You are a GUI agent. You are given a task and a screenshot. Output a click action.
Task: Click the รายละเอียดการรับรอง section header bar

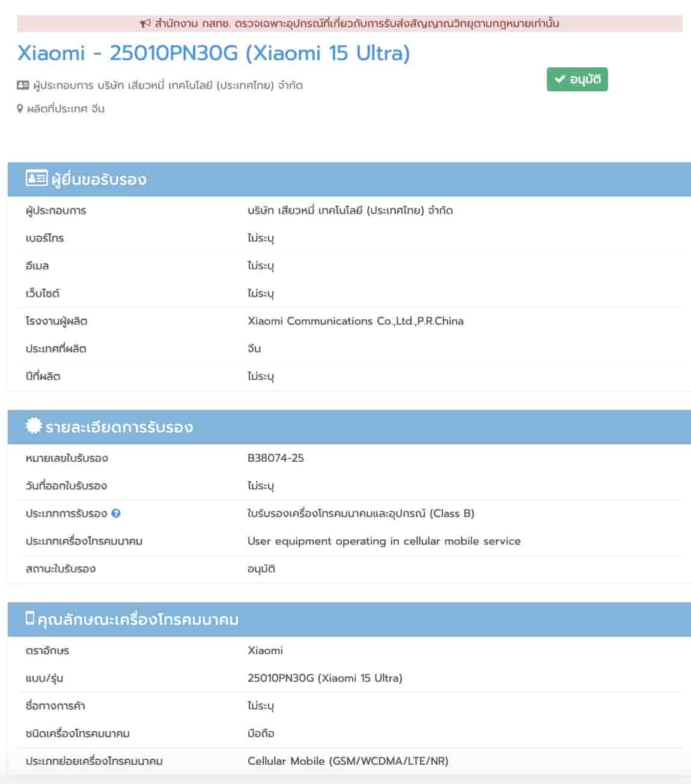(349, 427)
